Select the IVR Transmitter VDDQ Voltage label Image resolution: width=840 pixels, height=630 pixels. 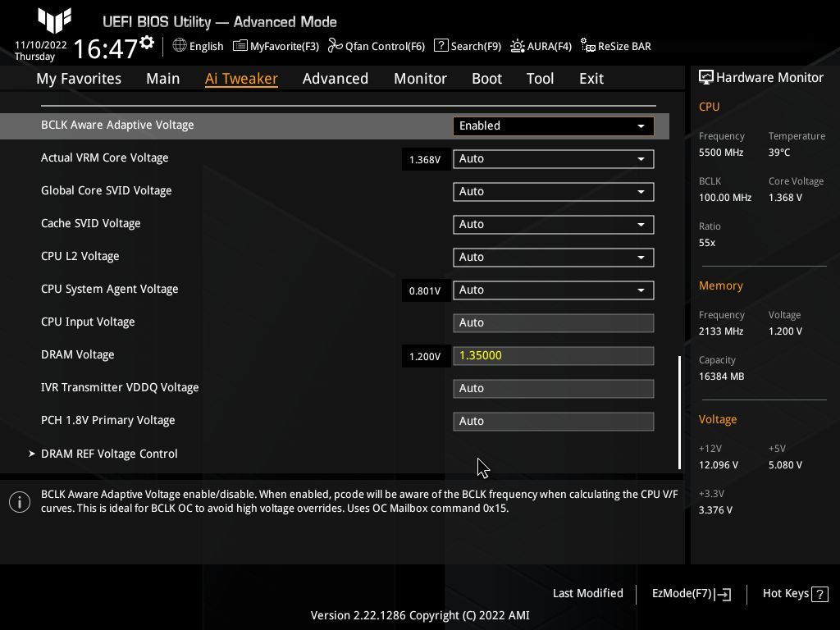120,387
